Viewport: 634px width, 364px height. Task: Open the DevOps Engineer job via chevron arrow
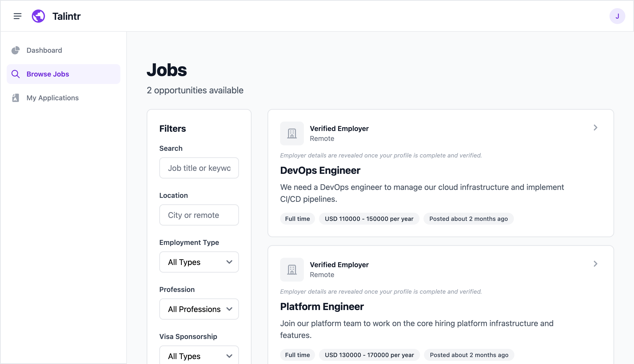(595, 128)
